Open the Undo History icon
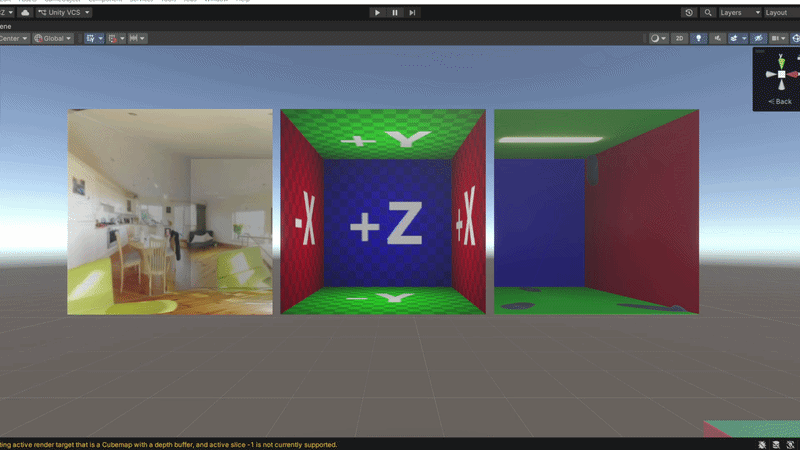The image size is (800, 450). tap(689, 12)
